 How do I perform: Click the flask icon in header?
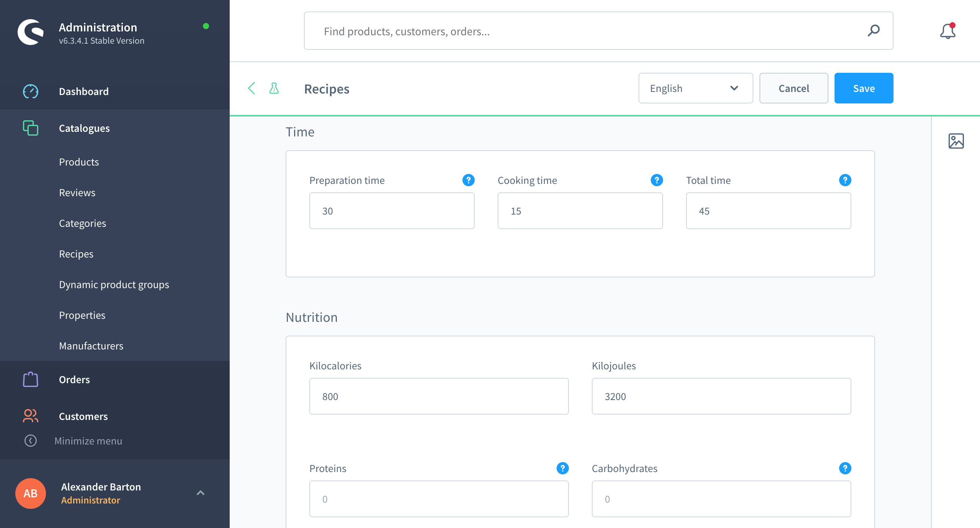click(274, 89)
